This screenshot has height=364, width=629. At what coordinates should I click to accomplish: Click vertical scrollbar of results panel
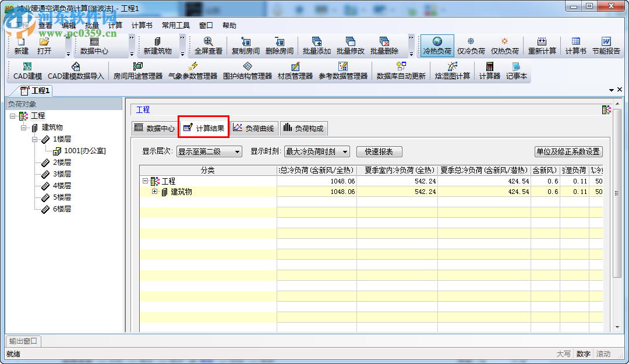pyautogui.click(x=617, y=193)
